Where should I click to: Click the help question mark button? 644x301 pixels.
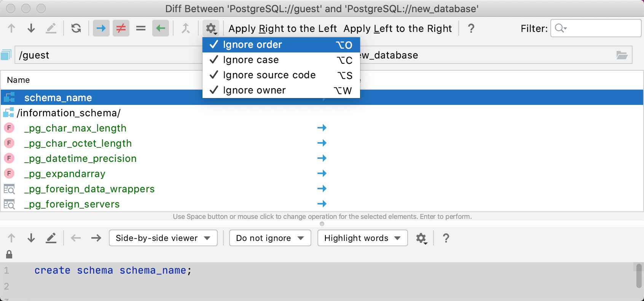[471, 28]
